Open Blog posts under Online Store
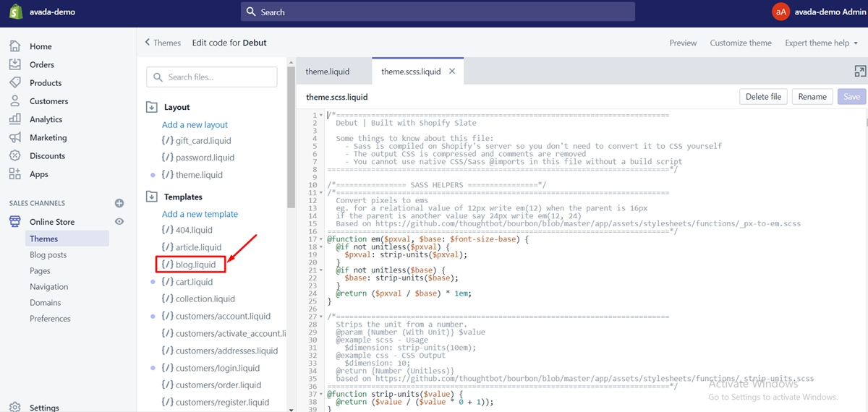This screenshot has height=412, width=868. pyautogui.click(x=48, y=254)
